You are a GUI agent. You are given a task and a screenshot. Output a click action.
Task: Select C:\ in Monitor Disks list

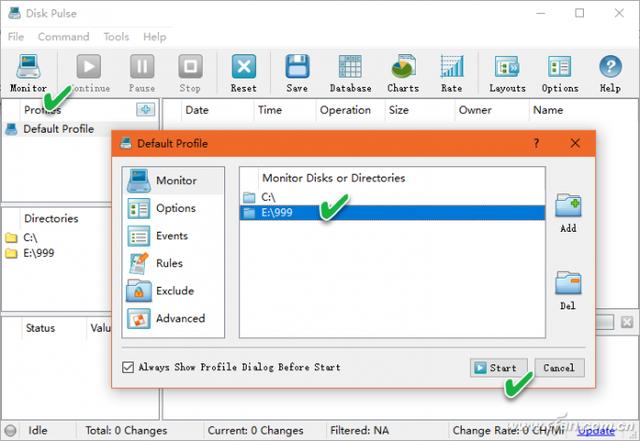point(392,197)
